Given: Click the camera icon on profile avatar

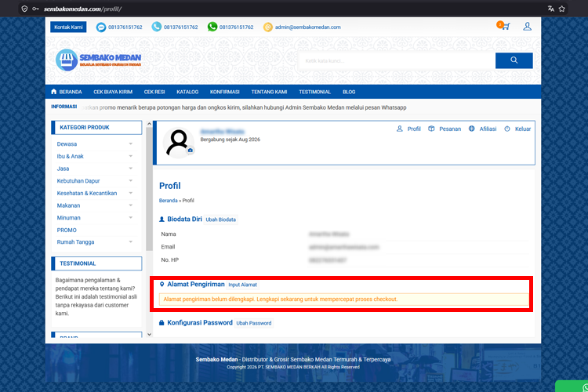Looking at the screenshot, I should pyautogui.click(x=191, y=150).
